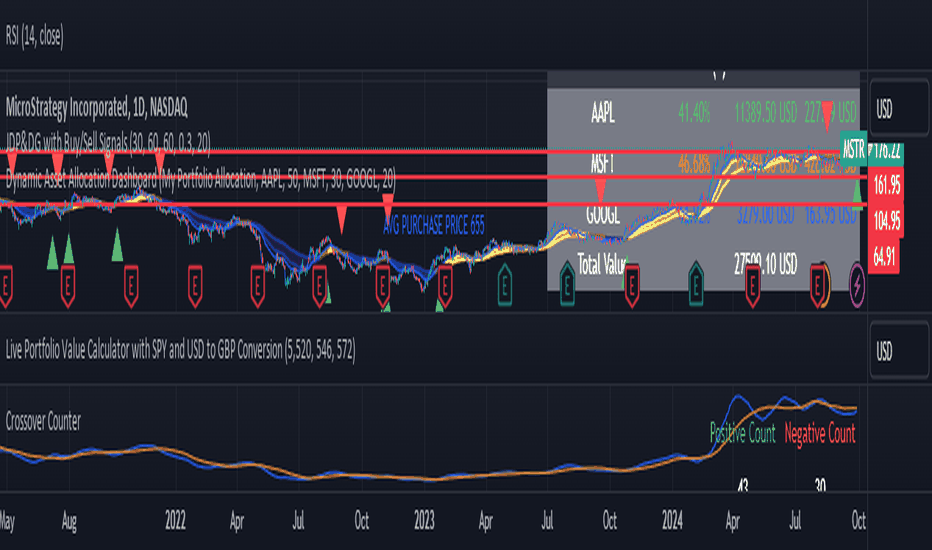Click the purple lightning bolt event icon

tap(857, 285)
